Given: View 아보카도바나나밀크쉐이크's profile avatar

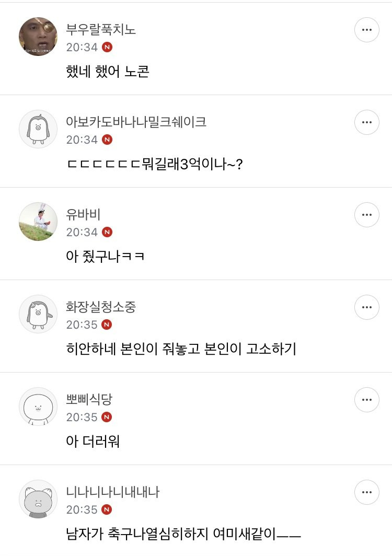Looking at the screenshot, I should coord(38,129).
